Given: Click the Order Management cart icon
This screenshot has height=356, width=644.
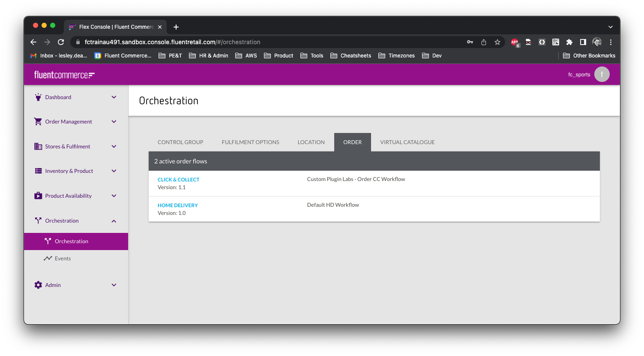Looking at the screenshot, I should tap(38, 121).
